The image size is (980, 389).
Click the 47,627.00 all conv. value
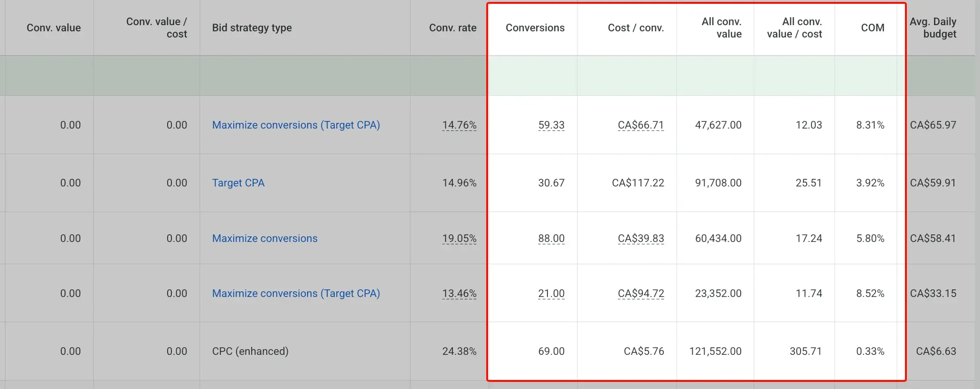(718, 125)
